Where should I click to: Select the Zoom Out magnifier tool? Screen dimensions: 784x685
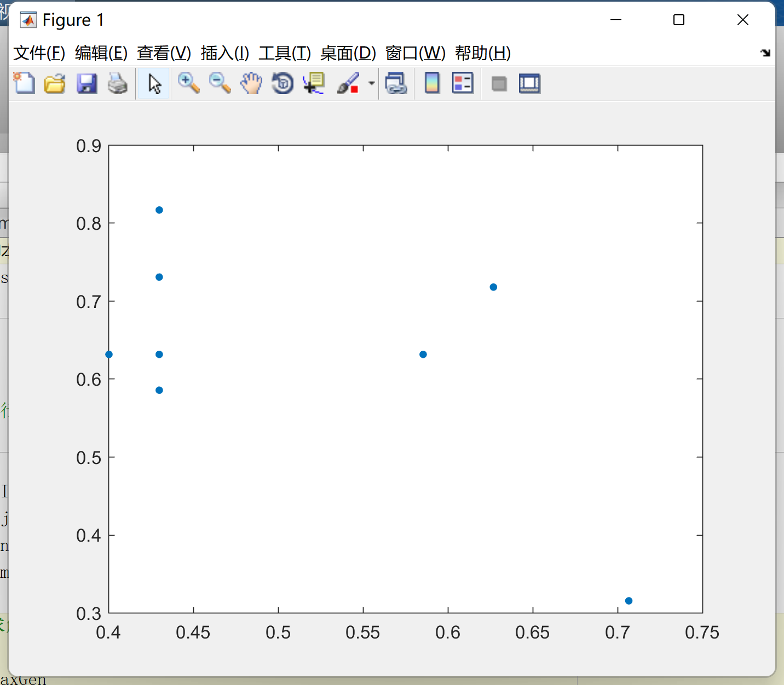tap(220, 84)
